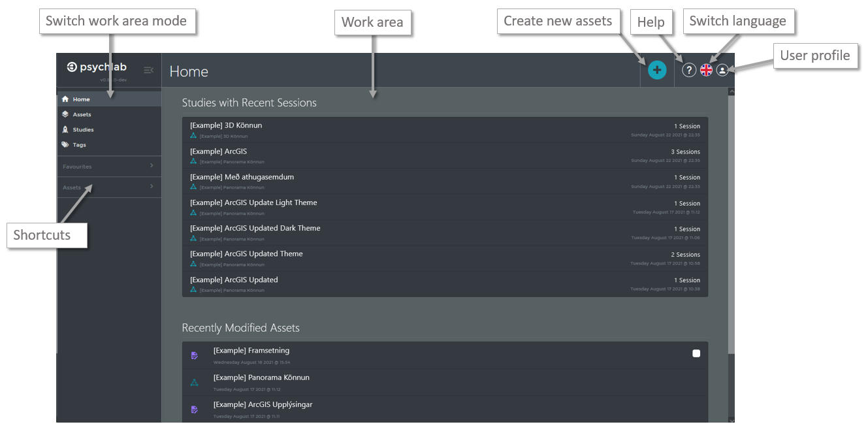868x435 pixels.
Task: Click the icon beside ArcGIS Upplýsingar asset
Action: click(194, 410)
